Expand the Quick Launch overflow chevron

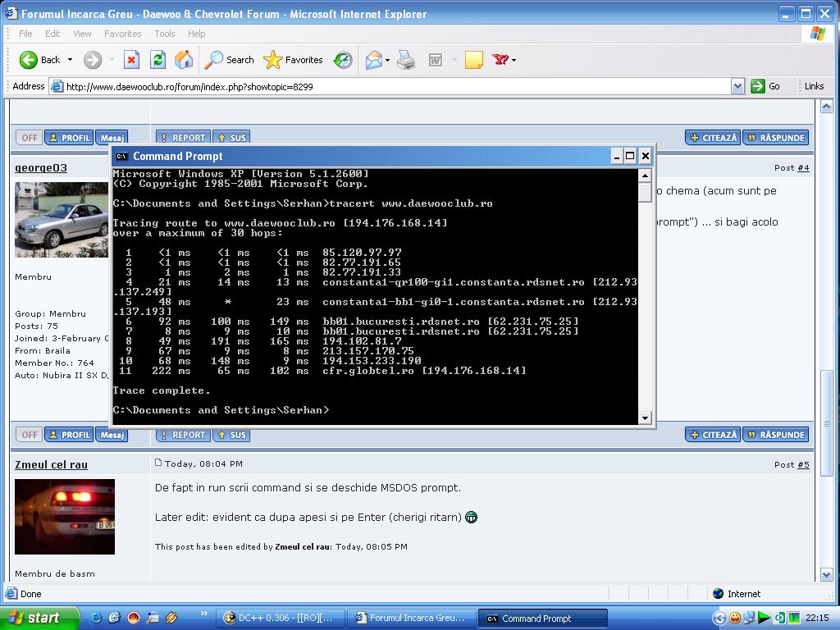[x=203, y=614]
